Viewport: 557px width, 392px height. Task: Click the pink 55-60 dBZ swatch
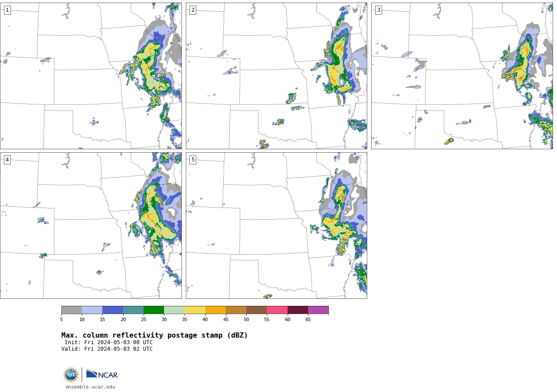277,310
